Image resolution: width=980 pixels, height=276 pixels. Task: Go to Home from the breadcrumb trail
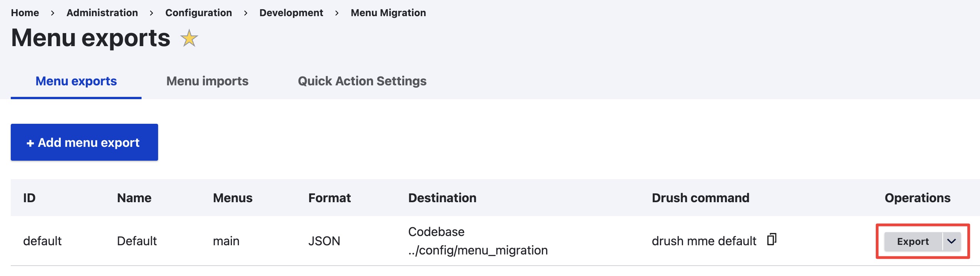click(x=25, y=12)
